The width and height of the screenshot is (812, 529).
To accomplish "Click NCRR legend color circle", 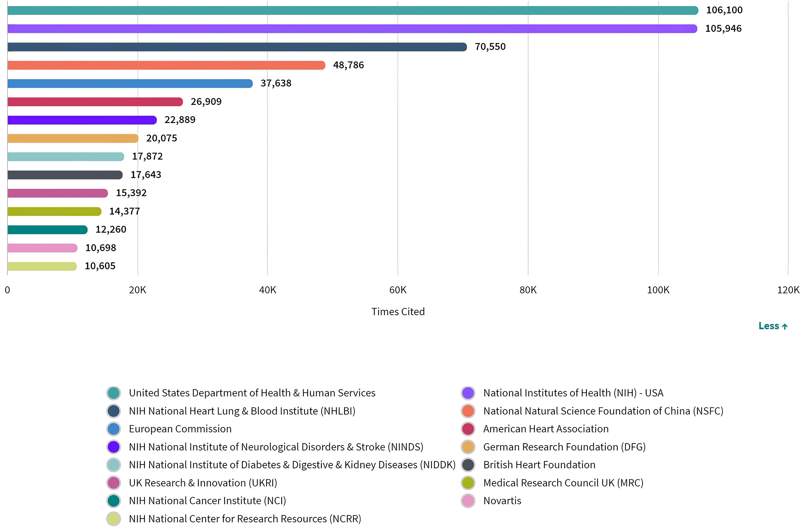I will click(x=114, y=519).
